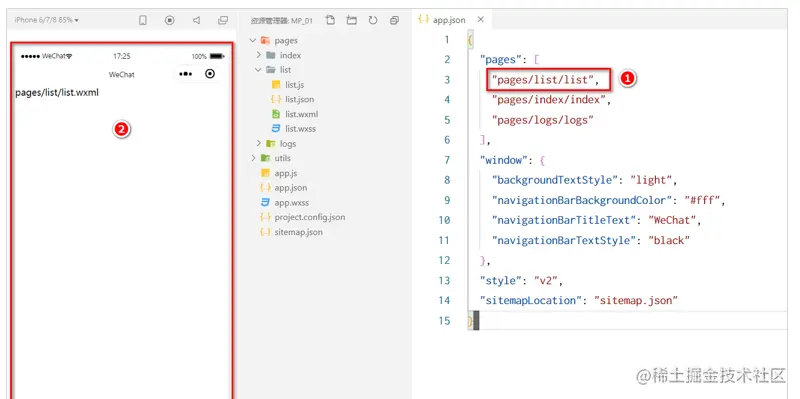The image size is (800, 399).
Task: Click the app.wxss file icon
Action: click(x=265, y=203)
